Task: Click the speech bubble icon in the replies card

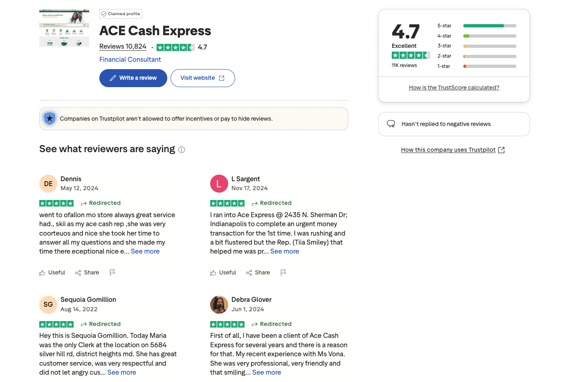Action: click(391, 124)
